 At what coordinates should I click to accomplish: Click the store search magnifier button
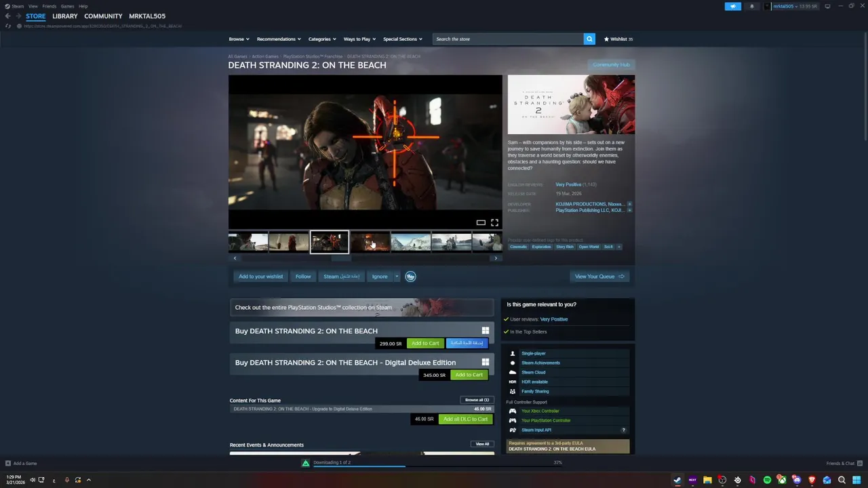point(589,39)
